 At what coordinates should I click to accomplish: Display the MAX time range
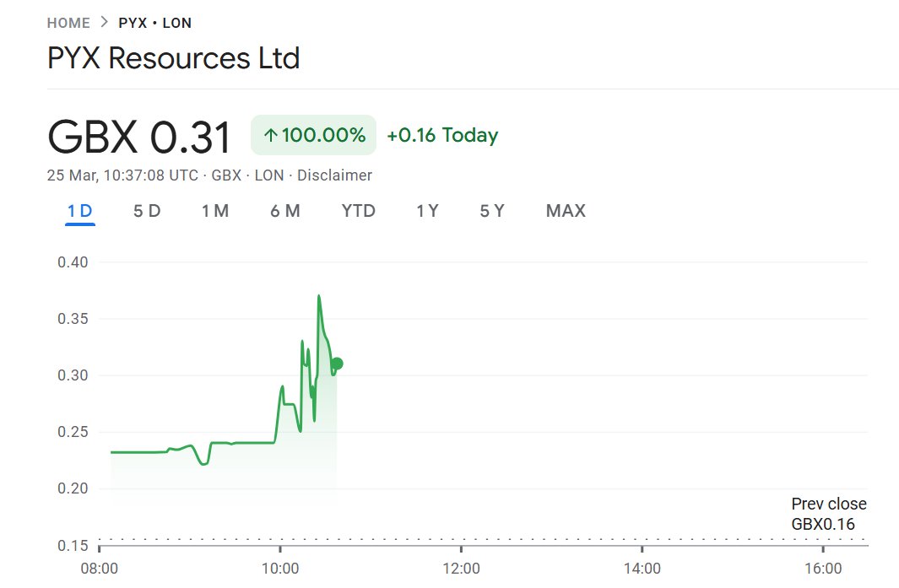coord(566,211)
